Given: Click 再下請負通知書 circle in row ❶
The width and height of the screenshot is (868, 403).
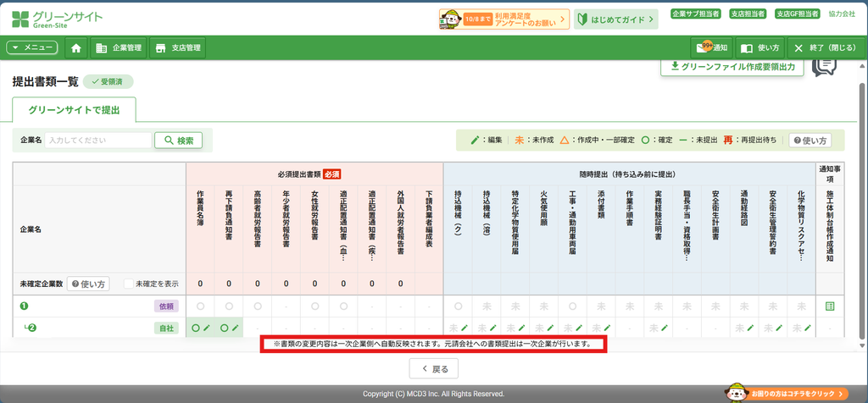Looking at the screenshot, I should (x=229, y=306).
